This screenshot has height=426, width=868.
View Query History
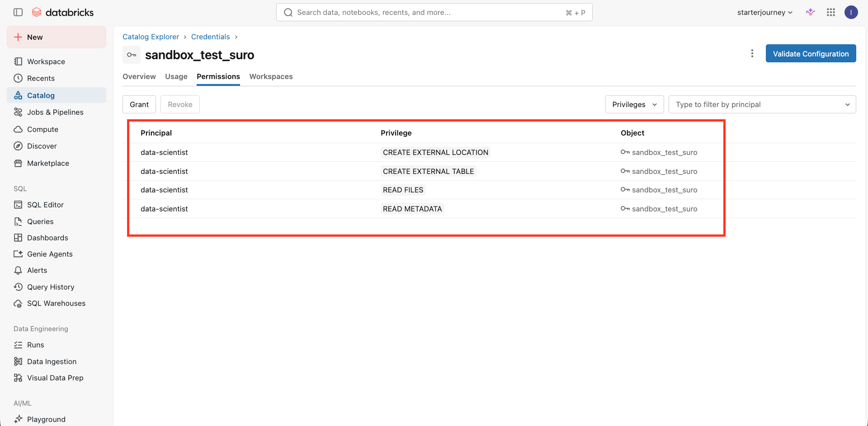click(x=57, y=287)
